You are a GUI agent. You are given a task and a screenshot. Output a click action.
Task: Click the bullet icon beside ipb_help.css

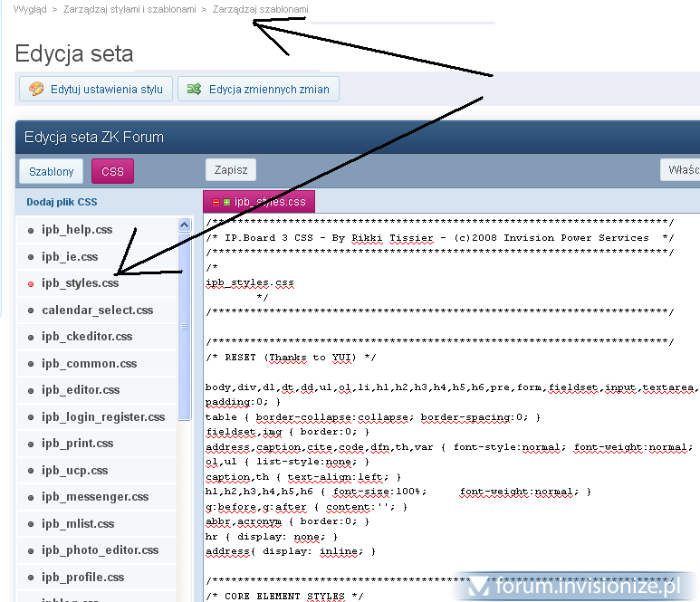tap(31, 230)
